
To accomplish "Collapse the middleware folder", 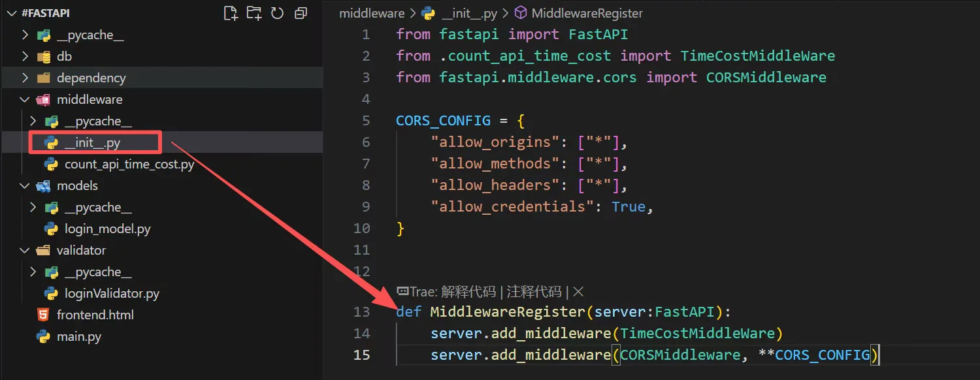I will tap(25, 99).
